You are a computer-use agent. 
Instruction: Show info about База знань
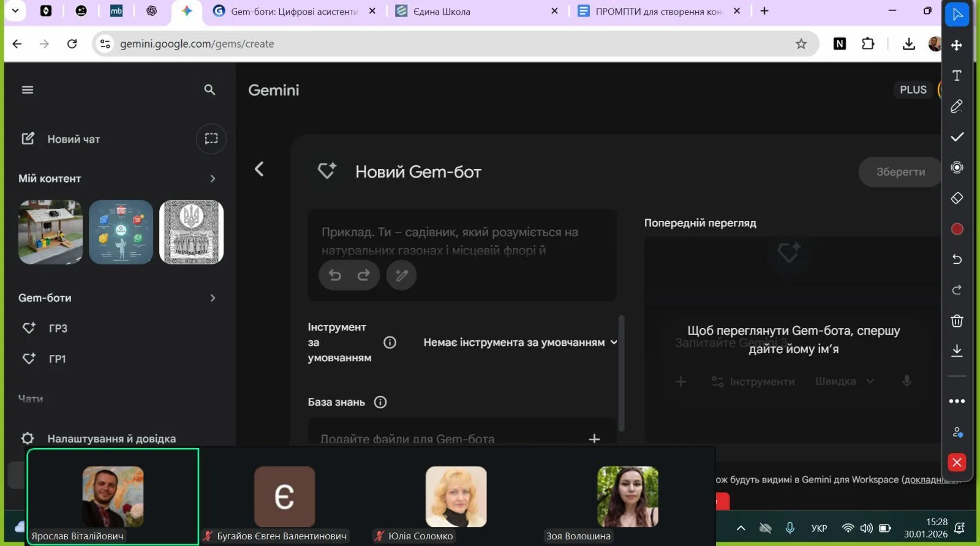[380, 402]
